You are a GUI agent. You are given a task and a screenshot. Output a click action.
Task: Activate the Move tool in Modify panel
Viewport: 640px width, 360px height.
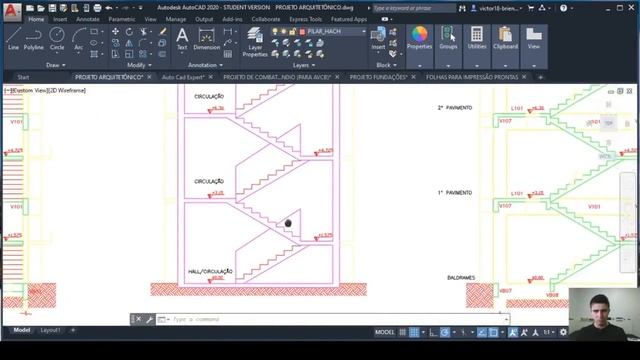pyautogui.click(x=116, y=31)
